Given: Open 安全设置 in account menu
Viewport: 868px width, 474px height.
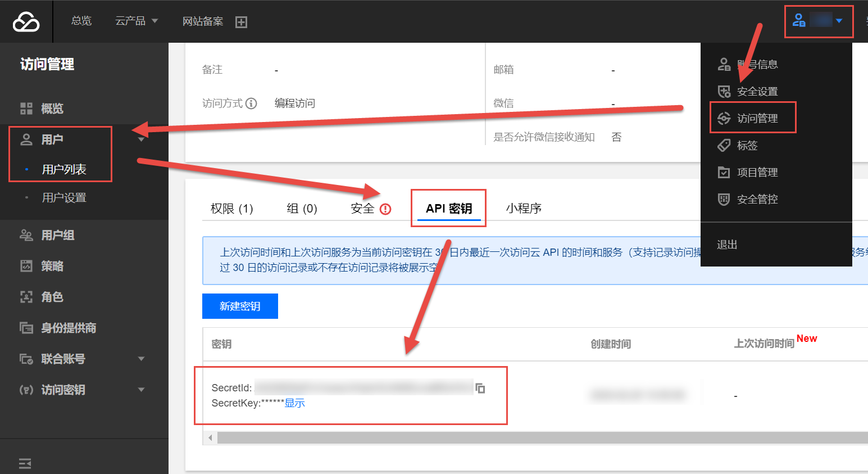Looking at the screenshot, I should click(757, 91).
